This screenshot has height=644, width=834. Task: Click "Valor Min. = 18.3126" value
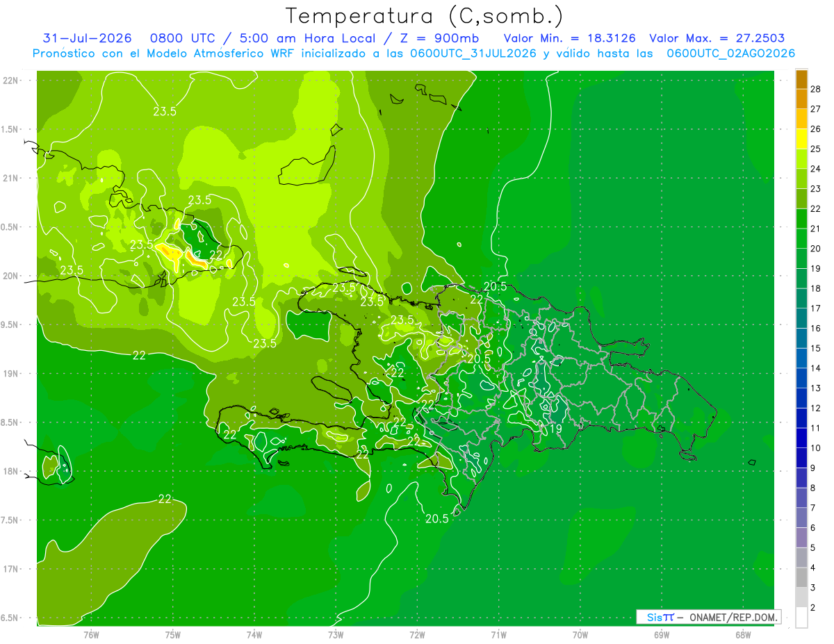[x=569, y=38]
